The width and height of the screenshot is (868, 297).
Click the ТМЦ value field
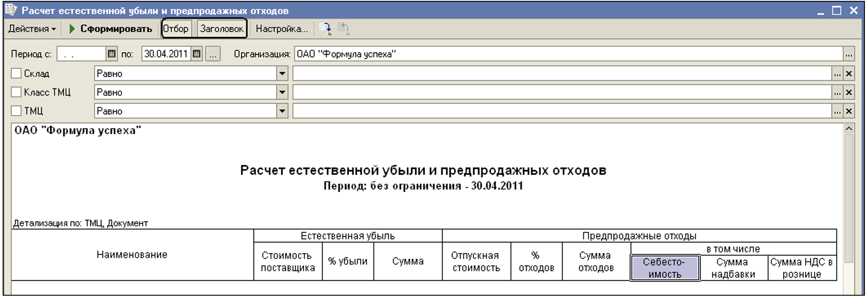(562, 111)
